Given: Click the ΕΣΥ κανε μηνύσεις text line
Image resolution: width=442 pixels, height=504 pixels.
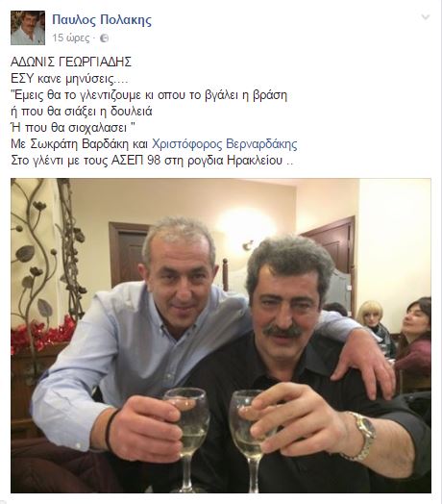Looking at the screenshot, I should [69, 79].
